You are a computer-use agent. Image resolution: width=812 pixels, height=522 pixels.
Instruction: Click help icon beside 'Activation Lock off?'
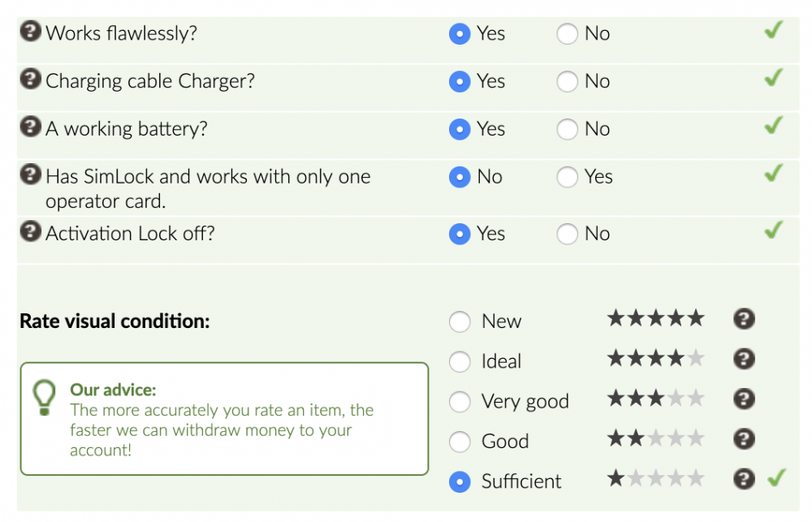pos(31,232)
